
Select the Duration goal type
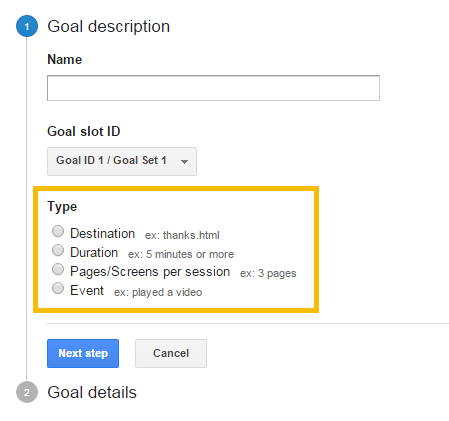[58, 250]
